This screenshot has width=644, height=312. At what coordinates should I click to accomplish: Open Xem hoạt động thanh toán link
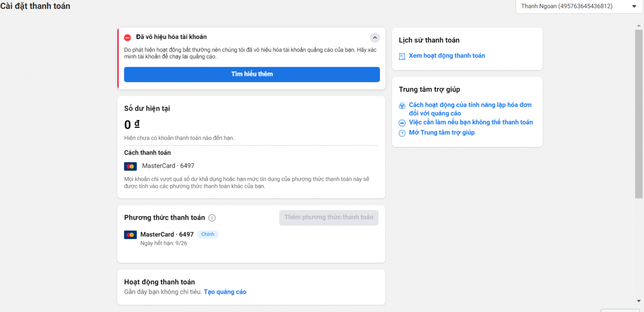click(447, 56)
